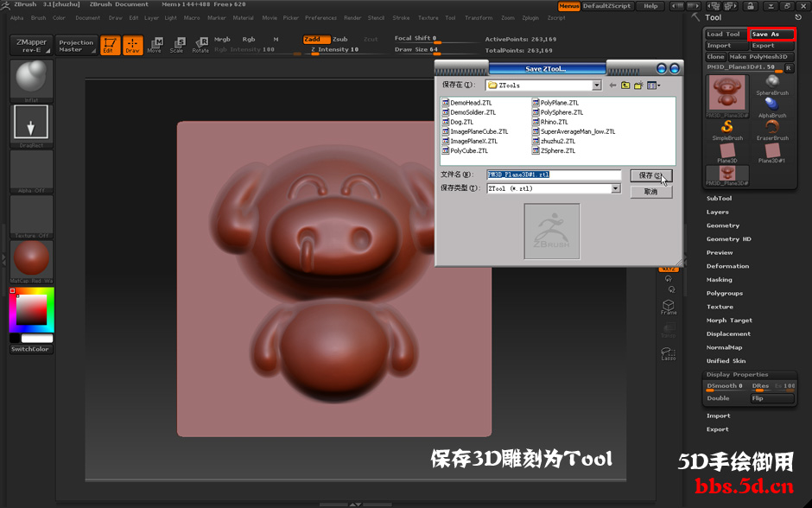
Task: Expand the Polygroups section
Action: [725, 293]
